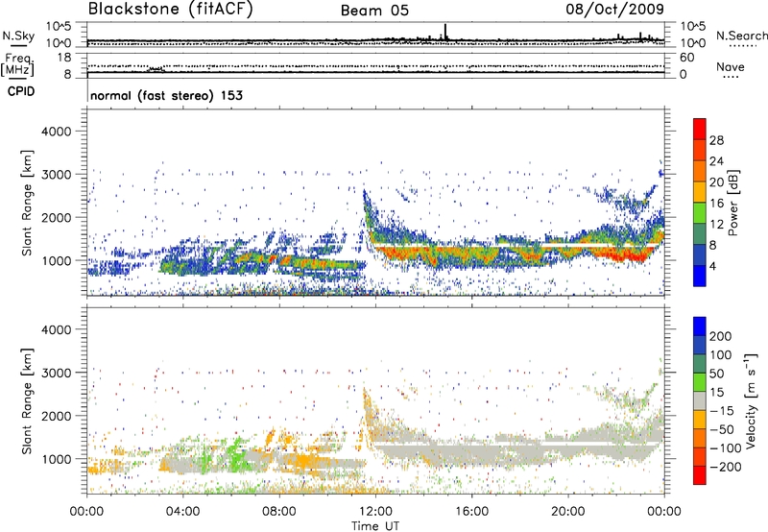Click the 'Nave' legend label
The width and height of the screenshot is (768, 532).
[731, 67]
